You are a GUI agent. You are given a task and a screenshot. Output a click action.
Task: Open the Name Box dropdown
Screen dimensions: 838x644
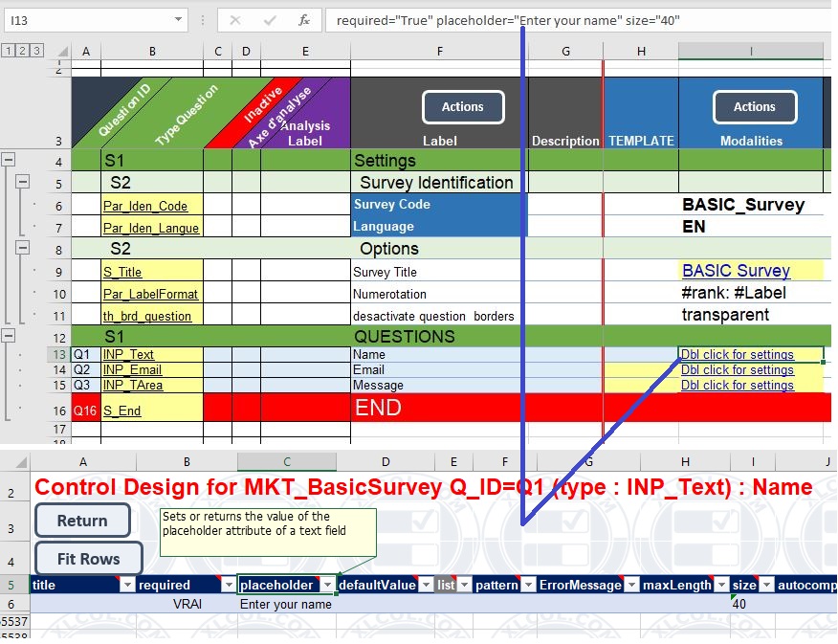point(179,19)
